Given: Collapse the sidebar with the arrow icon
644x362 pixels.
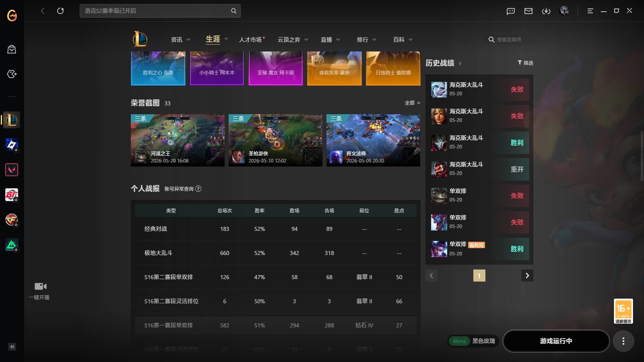Looking at the screenshot, I should pos(12,347).
